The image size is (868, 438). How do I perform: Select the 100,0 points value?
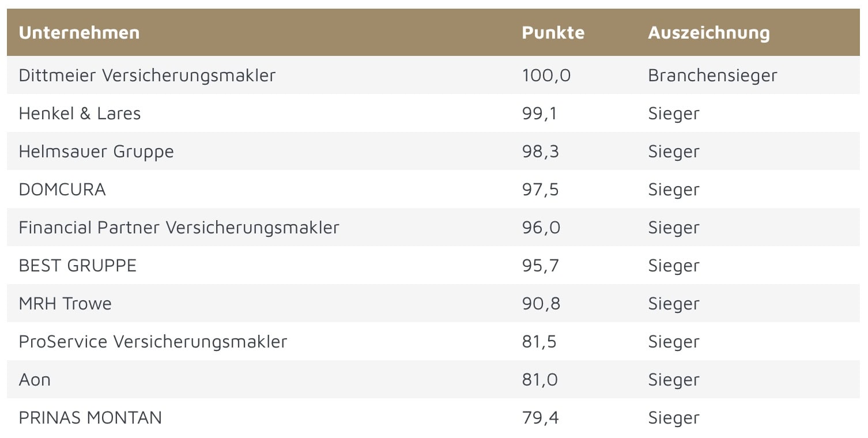tap(546, 75)
